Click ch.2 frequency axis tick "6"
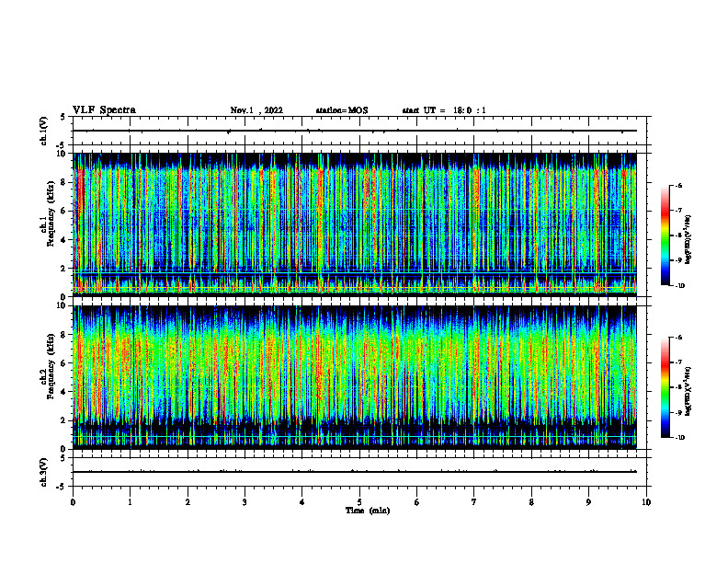 [x=63, y=362]
